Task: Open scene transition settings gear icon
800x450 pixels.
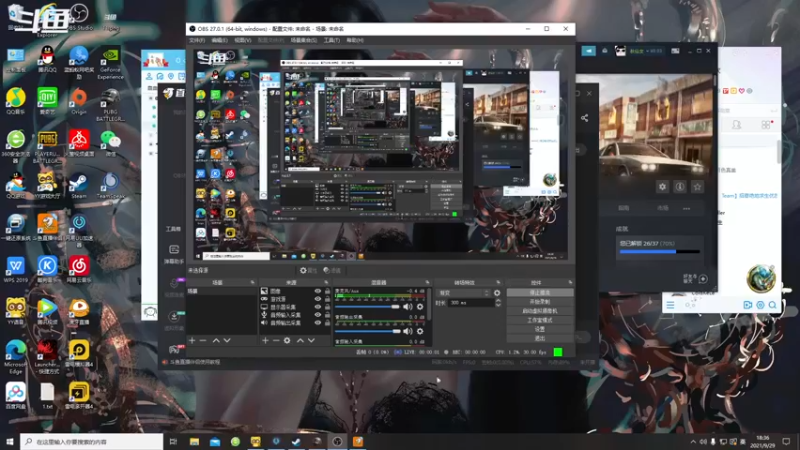Action: click(x=497, y=293)
